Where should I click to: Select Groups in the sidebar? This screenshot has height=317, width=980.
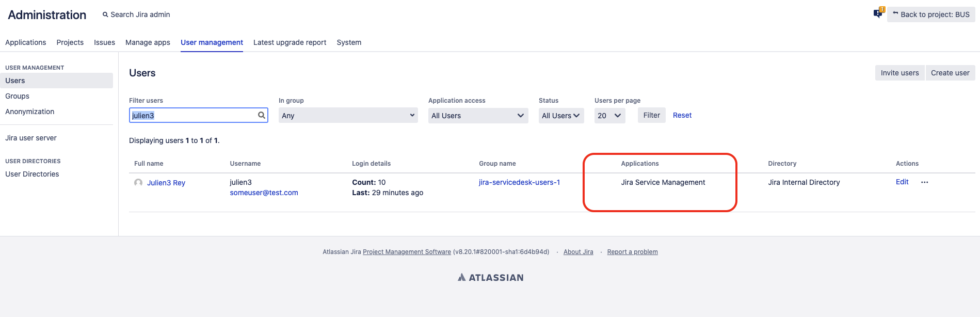point(56,96)
